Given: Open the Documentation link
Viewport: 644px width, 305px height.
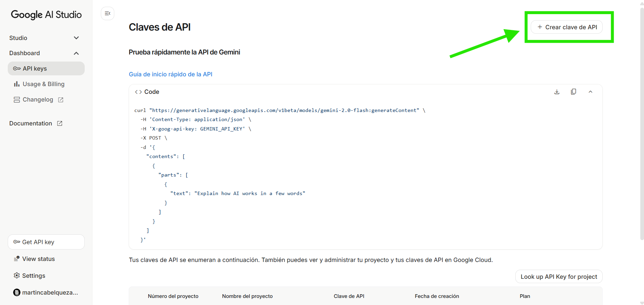Looking at the screenshot, I should [x=36, y=123].
